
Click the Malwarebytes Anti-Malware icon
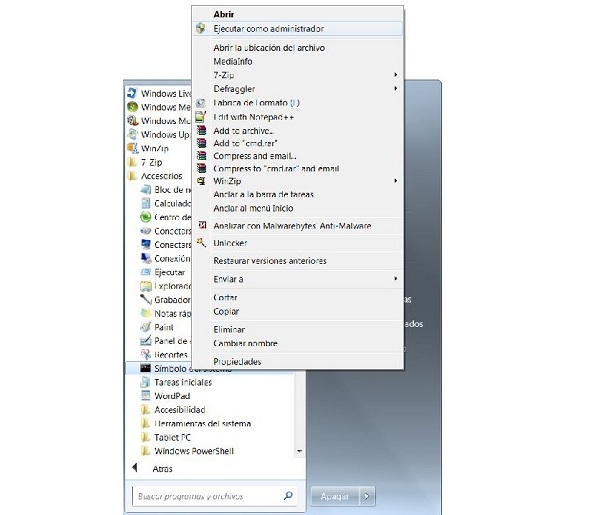tap(202, 225)
